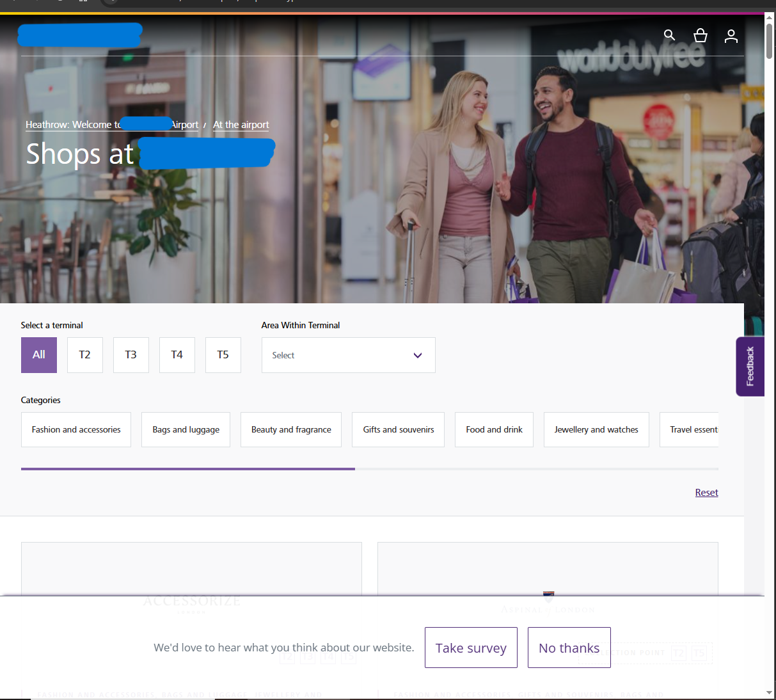Select the All terminals filter
This screenshot has width=776, height=700.
pos(39,355)
